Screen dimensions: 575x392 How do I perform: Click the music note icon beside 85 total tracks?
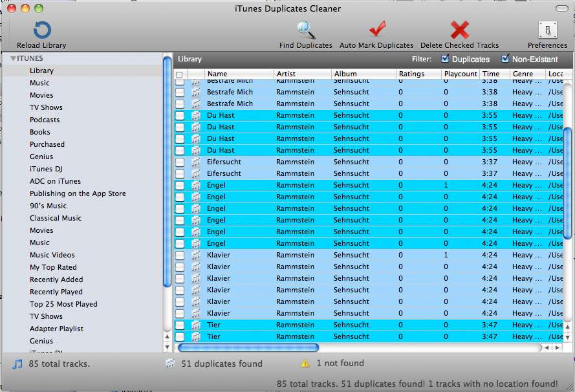pyautogui.click(x=17, y=364)
